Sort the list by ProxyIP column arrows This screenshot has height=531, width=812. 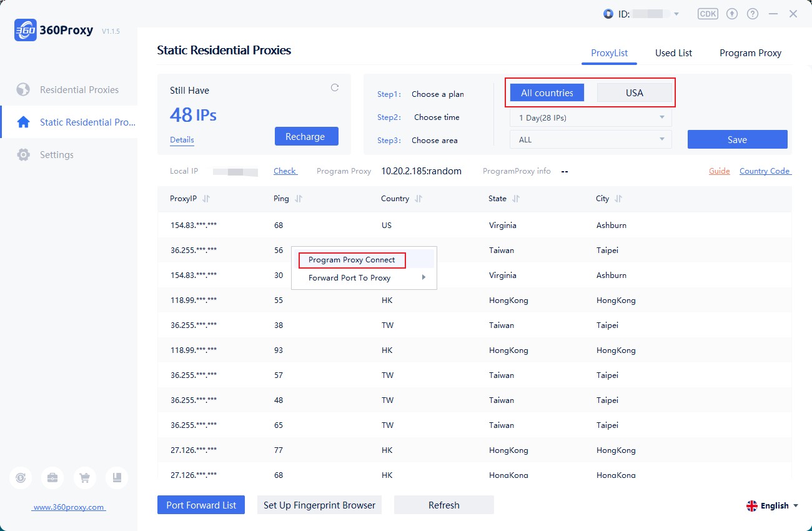tap(206, 199)
